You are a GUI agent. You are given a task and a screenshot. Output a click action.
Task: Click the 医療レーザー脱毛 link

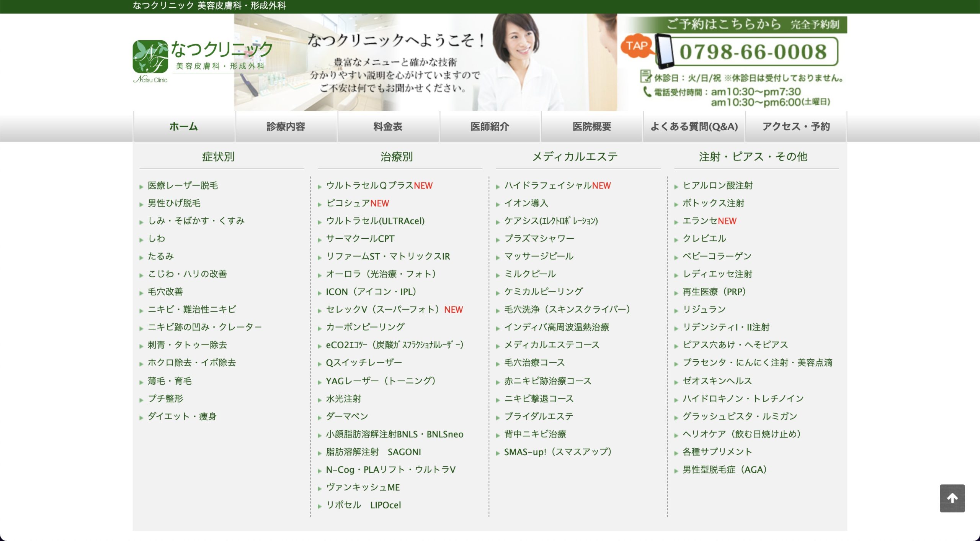point(183,186)
